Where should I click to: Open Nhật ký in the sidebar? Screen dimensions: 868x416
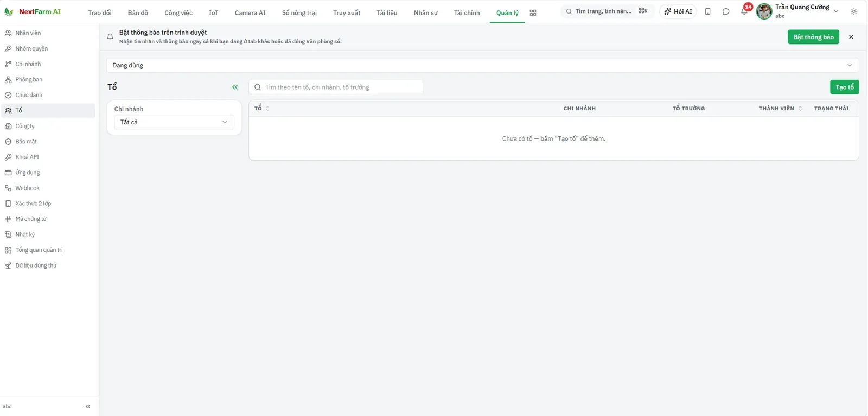click(48, 235)
